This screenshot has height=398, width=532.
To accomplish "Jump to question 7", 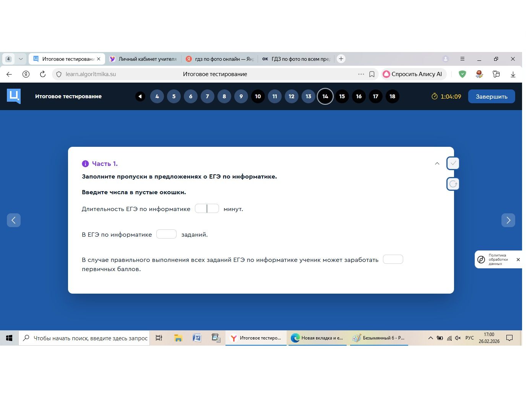I will (208, 96).
